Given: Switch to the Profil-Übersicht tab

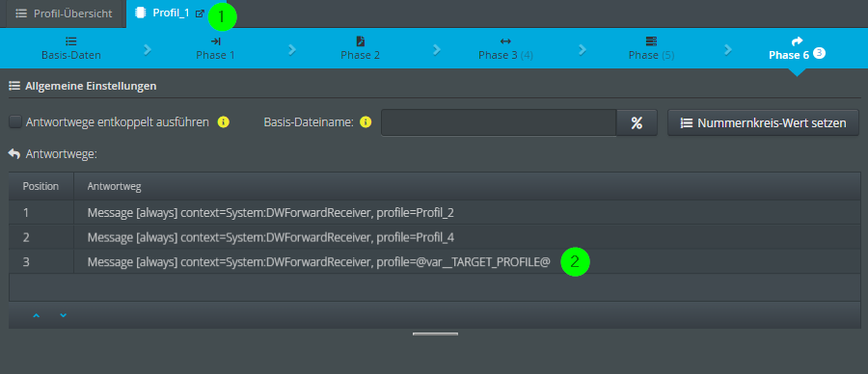Looking at the screenshot, I should pyautogui.click(x=64, y=13).
